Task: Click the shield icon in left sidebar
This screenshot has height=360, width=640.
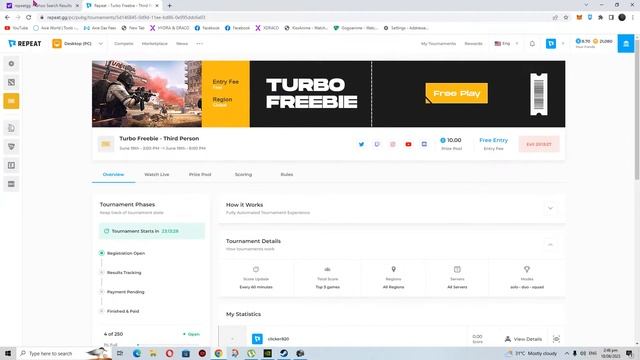Action: coord(11,147)
